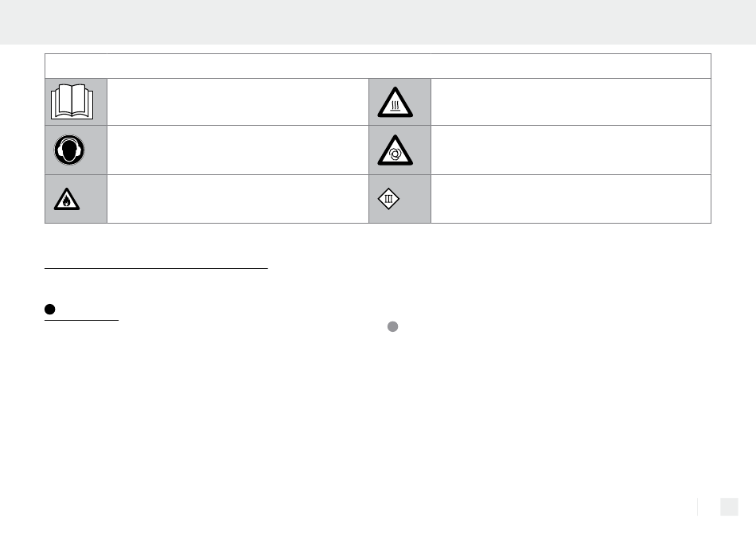Click the long horizontal rule below the table
Viewport: 756px width, 534px height.
[x=156, y=268]
